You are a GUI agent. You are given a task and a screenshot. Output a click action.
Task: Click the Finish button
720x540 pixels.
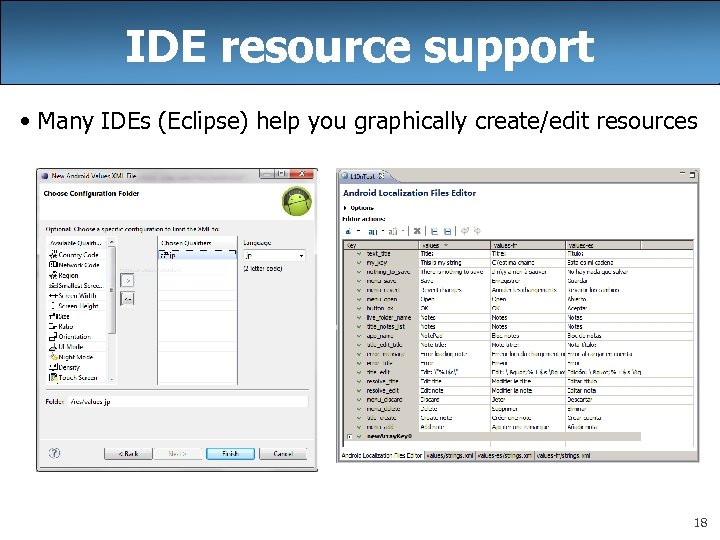[x=230, y=454]
